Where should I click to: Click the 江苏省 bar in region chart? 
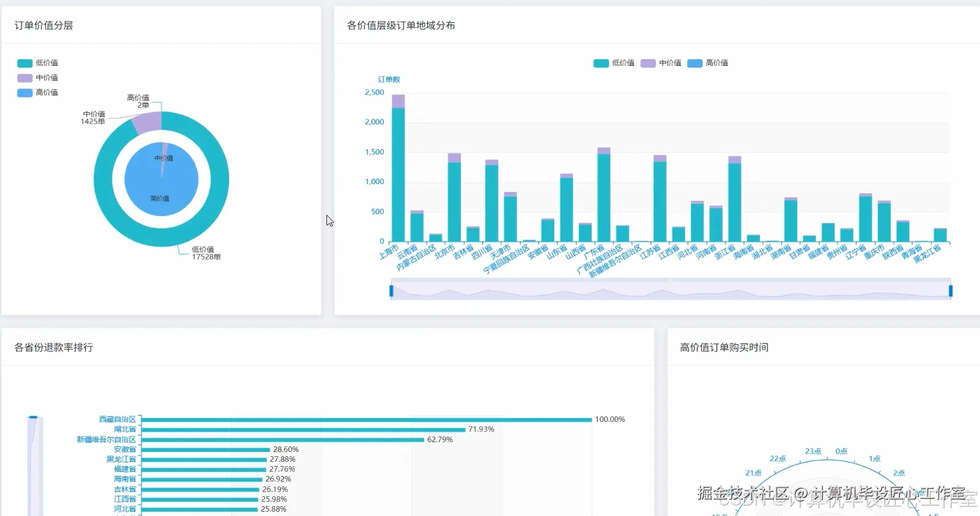660,198
